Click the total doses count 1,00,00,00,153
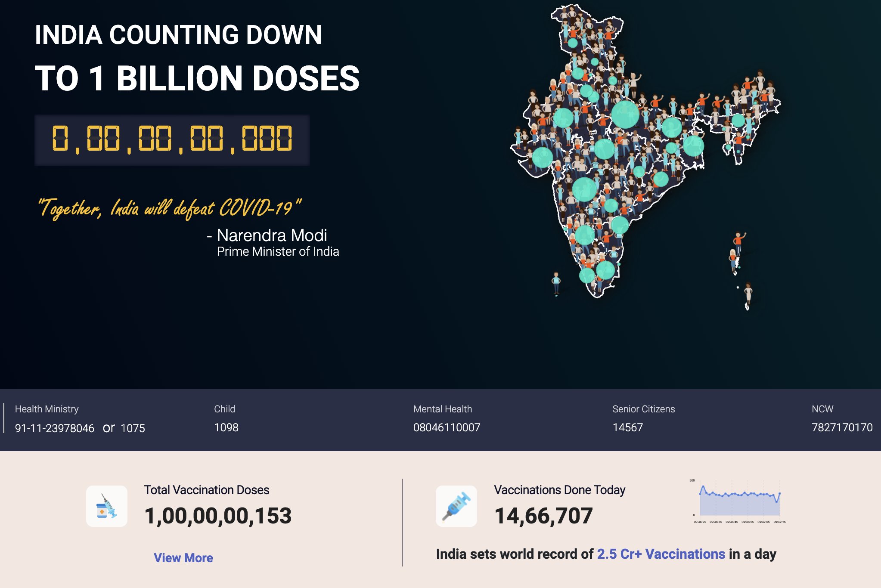The height and width of the screenshot is (588, 881). 218,516
